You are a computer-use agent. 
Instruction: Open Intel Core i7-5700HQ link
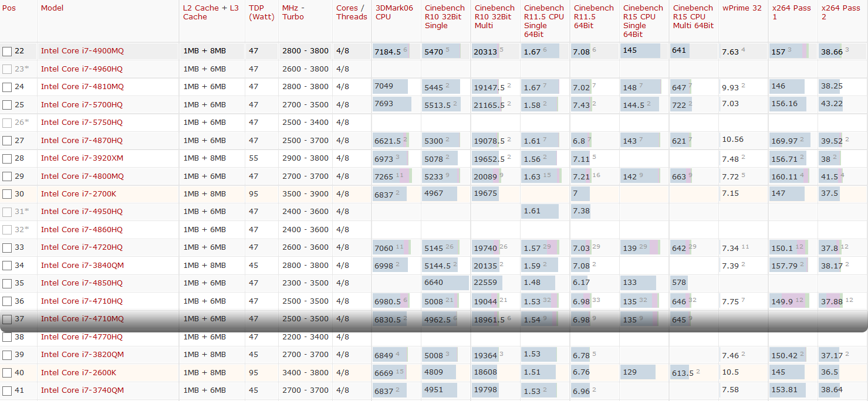pos(82,105)
